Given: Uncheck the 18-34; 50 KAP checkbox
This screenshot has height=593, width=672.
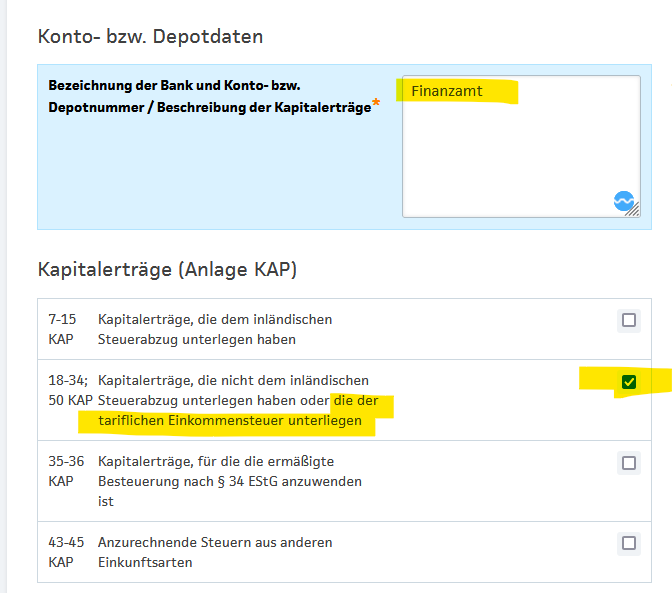Looking at the screenshot, I should click(629, 381).
